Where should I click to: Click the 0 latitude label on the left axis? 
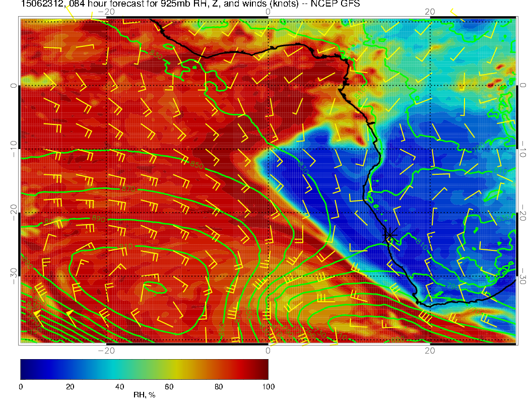pos(14,86)
